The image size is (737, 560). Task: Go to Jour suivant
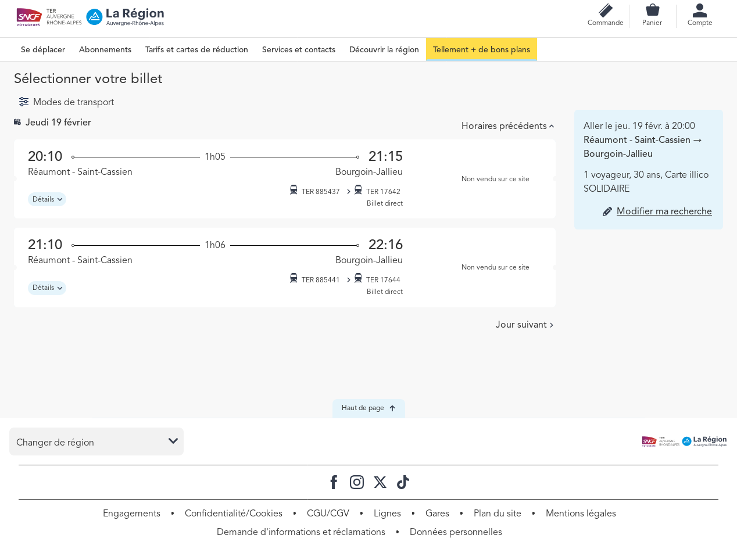tap(524, 325)
